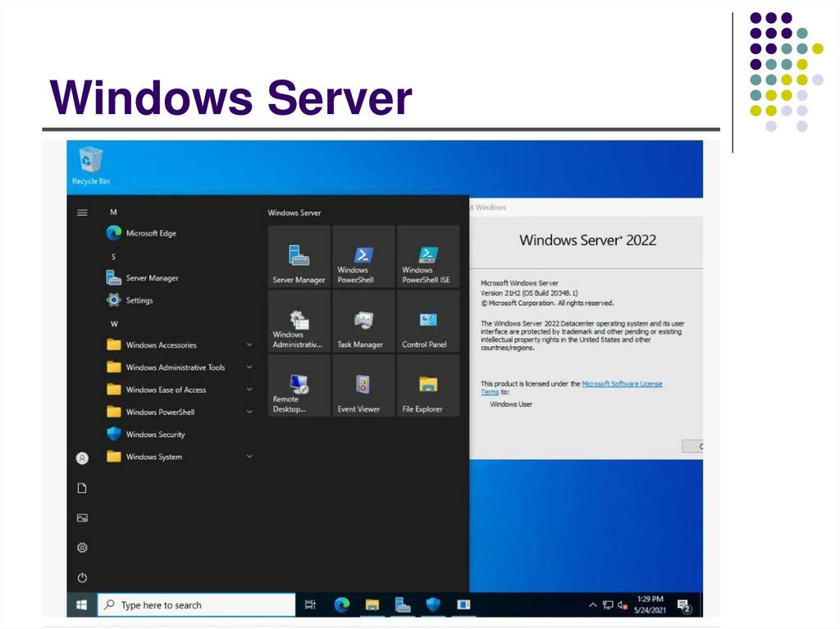The width and height of the screenshot is (840, 629).
Task: Open the Event Viewer tile
Action: coord(363,385)
